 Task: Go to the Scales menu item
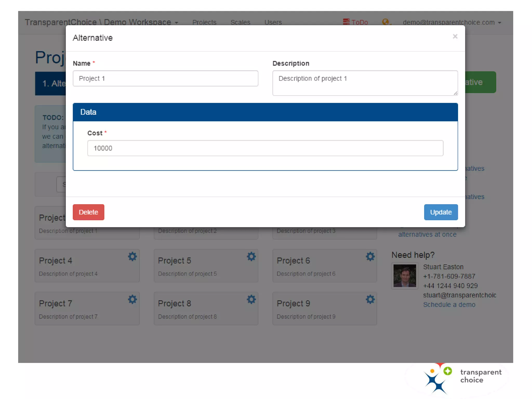coord(240,23)
